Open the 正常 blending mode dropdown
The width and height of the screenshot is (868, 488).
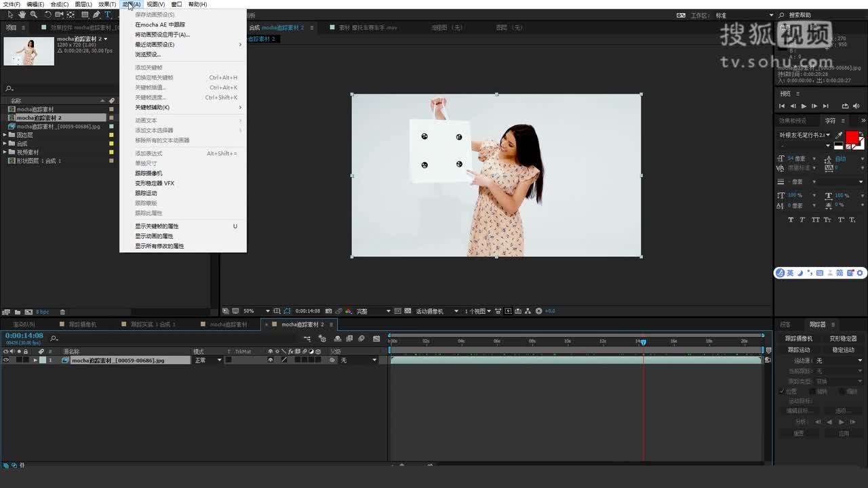coord(208,360)
